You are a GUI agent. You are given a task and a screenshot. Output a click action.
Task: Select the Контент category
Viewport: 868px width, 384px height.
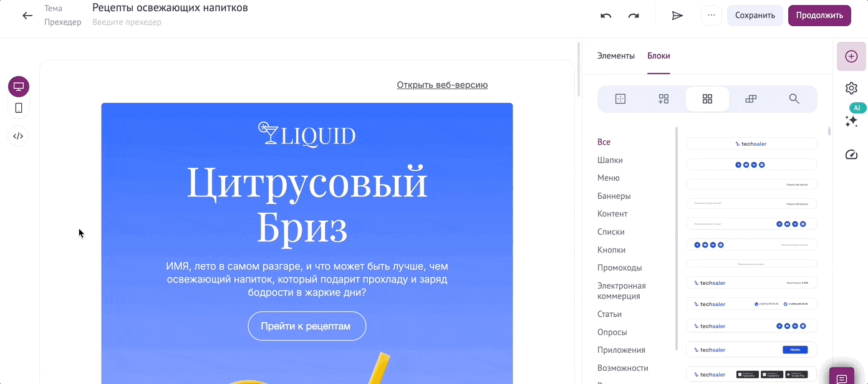(612, 214)
